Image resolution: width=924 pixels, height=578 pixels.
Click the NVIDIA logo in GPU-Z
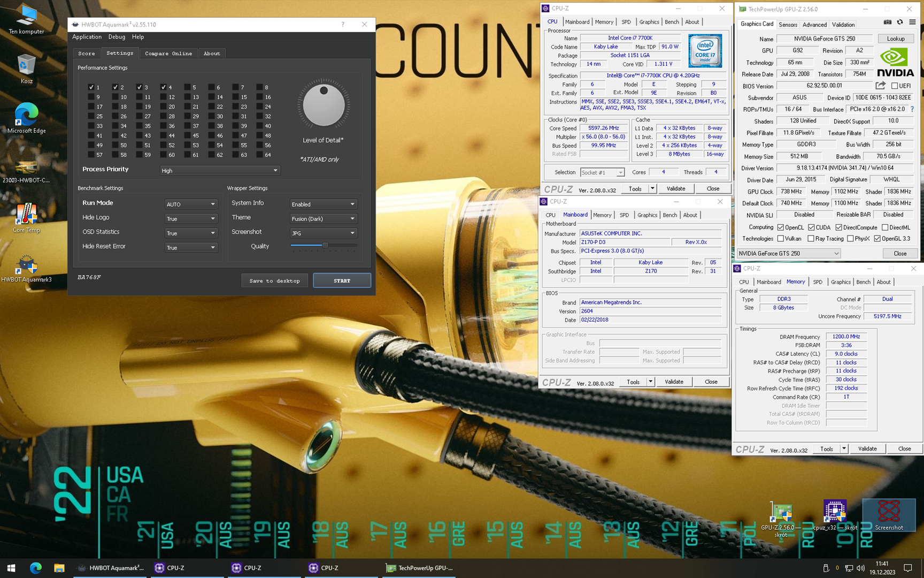pyautogui.click(x=896, y=63)
